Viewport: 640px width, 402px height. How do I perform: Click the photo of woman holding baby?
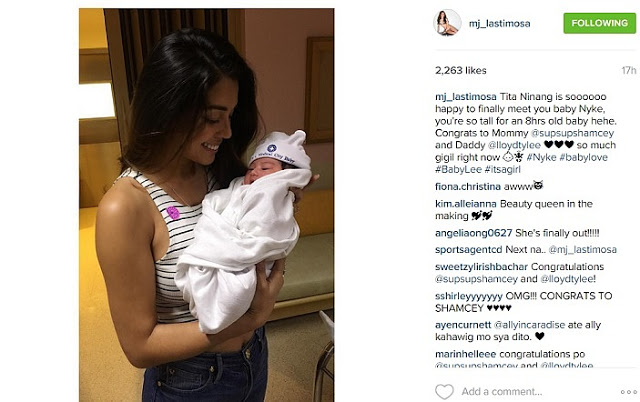pos(207,205)
